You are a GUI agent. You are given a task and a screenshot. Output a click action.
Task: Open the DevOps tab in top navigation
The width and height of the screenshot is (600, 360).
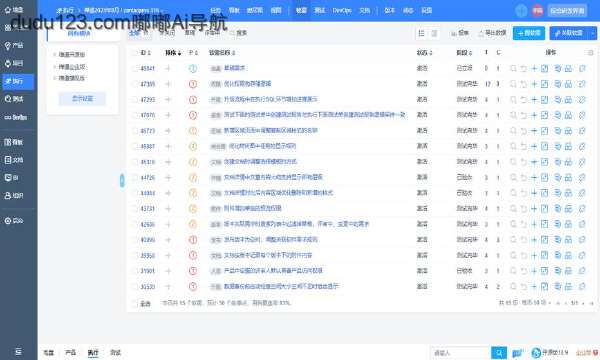pyautogui.click(x=342, y=10)
